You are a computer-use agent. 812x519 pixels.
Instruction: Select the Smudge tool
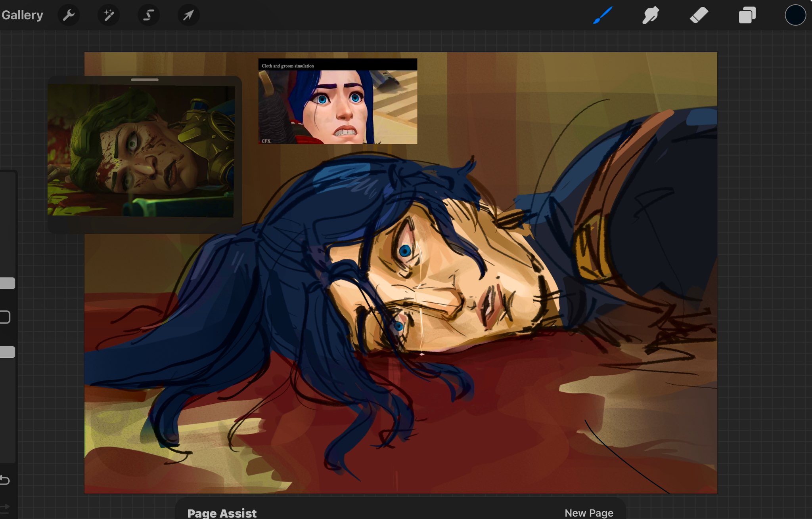click(x=651, y=15)
